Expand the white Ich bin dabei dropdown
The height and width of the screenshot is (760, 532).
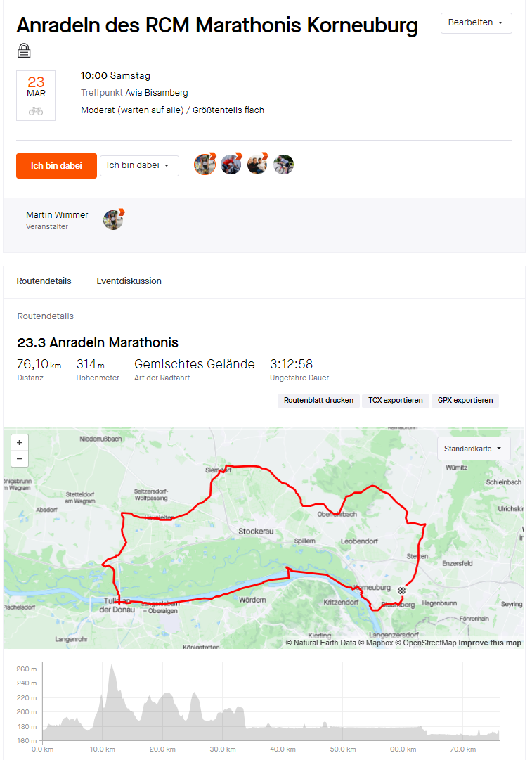[x=140, y=165]
